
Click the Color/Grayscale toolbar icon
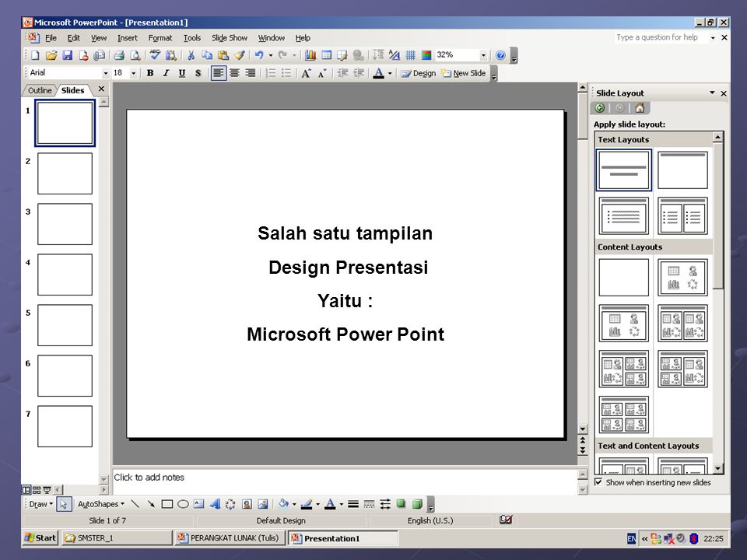(426, 55)
